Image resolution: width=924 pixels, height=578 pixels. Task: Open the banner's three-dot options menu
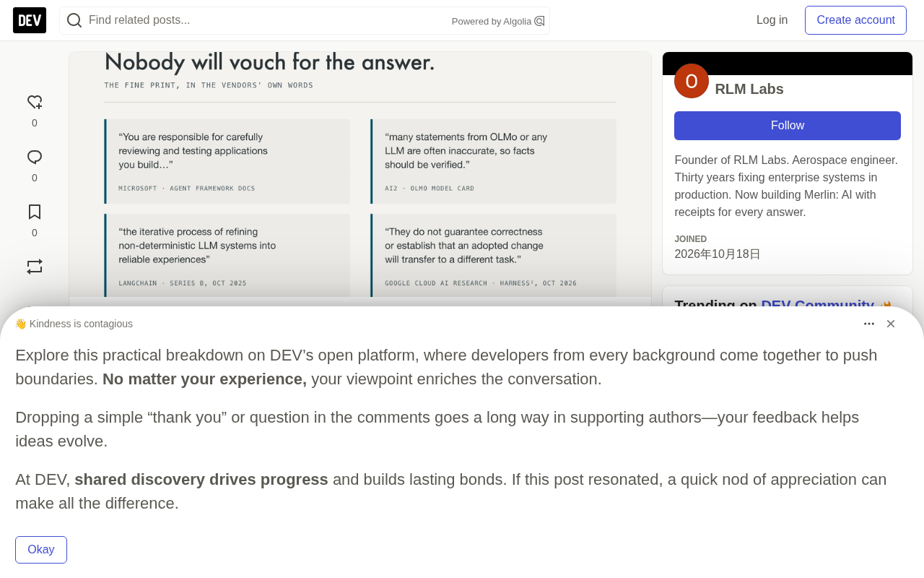coord(869,324)
